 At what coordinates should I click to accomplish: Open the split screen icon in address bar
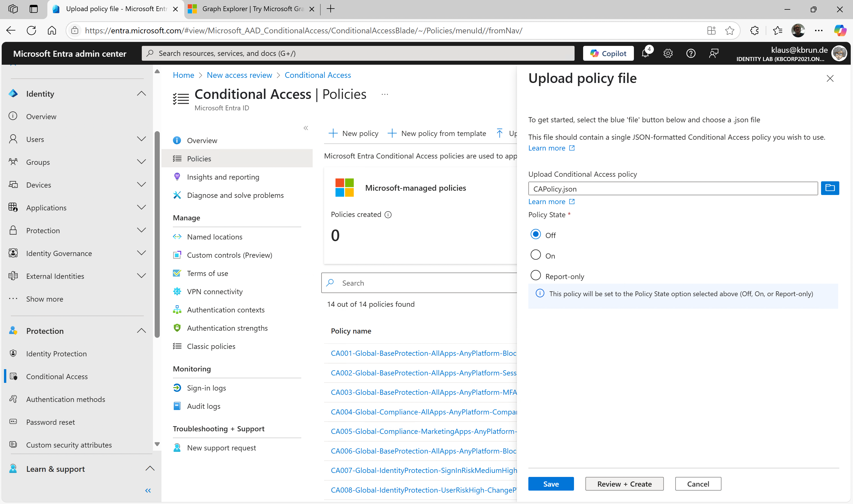point(711,31)
